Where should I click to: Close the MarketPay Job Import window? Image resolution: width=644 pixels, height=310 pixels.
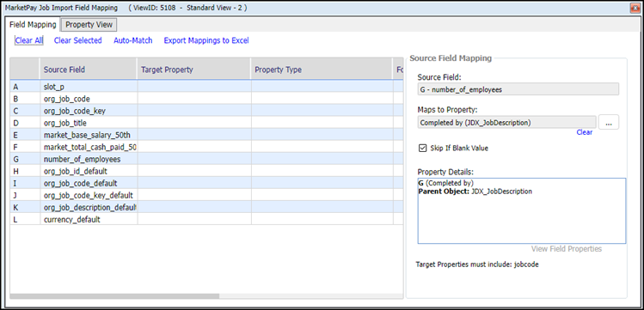[x=635, y=8]
